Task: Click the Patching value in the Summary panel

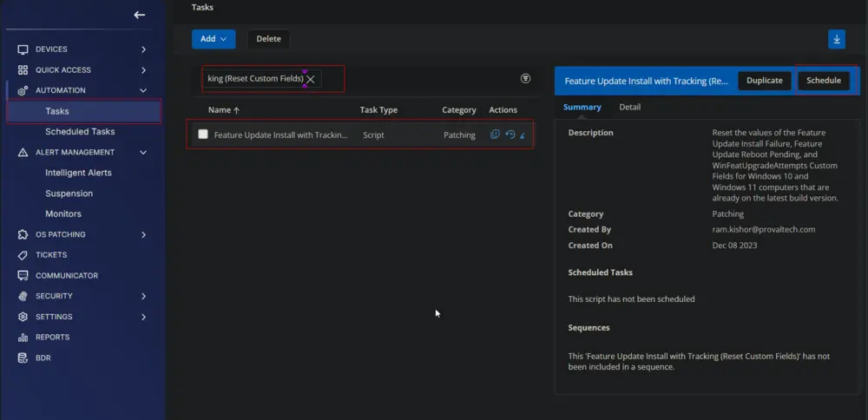Action: coord(728,214)
